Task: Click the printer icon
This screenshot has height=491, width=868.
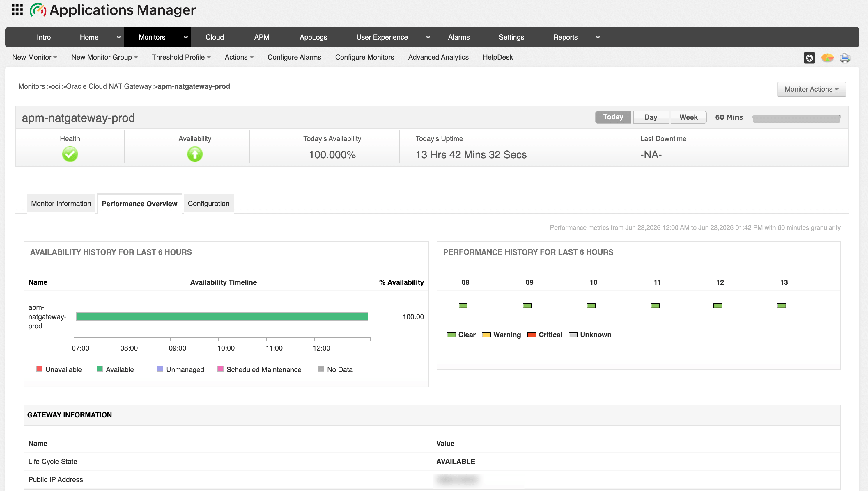Action: (845, 58)
